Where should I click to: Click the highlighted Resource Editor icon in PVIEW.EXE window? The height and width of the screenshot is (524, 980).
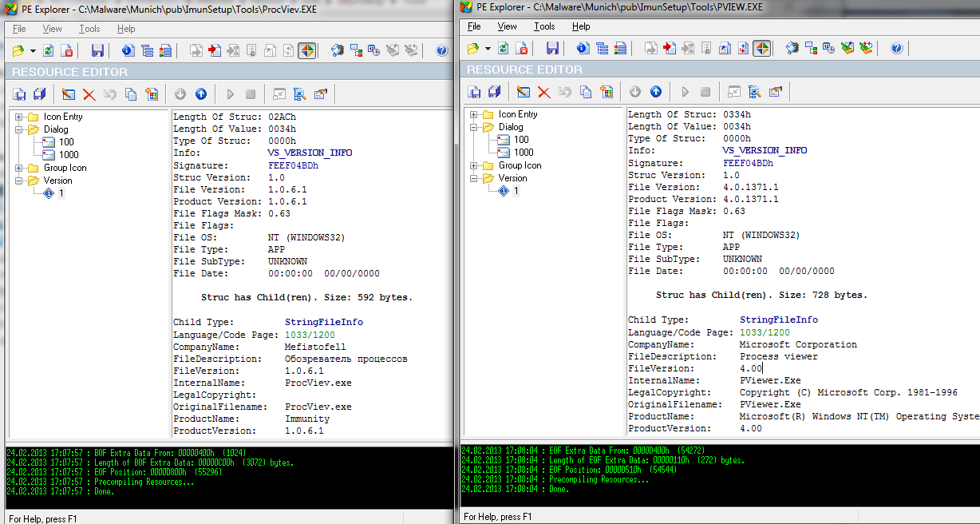(762, 48)
